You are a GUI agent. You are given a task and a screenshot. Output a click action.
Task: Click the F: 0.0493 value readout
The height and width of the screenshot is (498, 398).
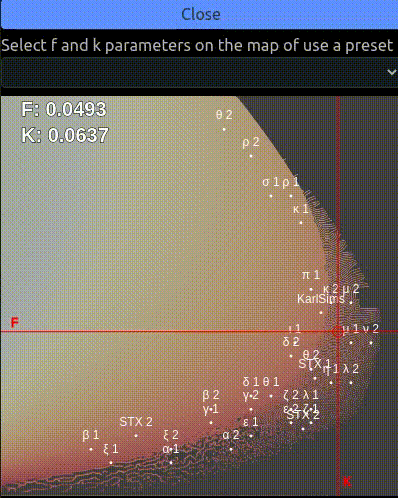pyautogui.click(x=64, y=109)
